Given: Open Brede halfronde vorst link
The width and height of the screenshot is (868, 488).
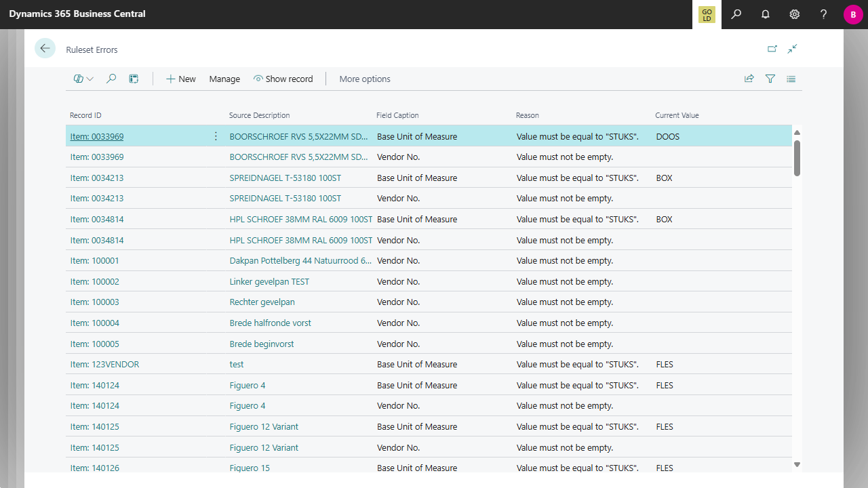Looking at the screenshot, I should click(x=271, y=323).
